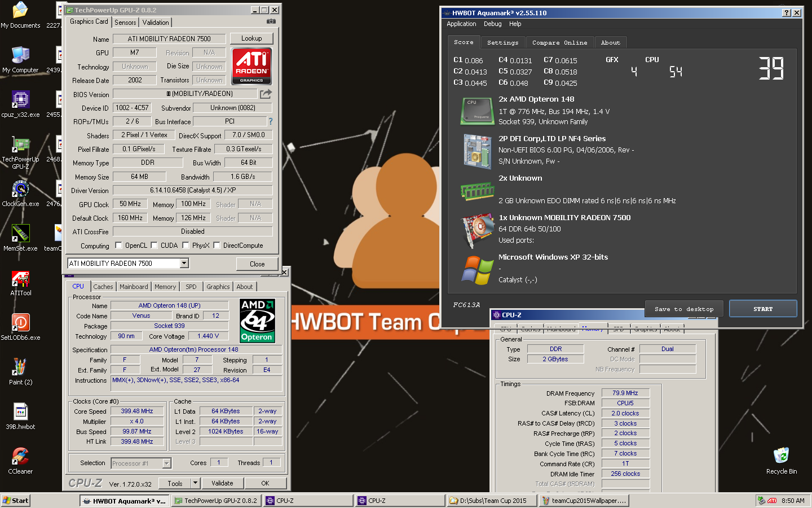
Task: Click the Windows Start button
Action: pos(16,501)
